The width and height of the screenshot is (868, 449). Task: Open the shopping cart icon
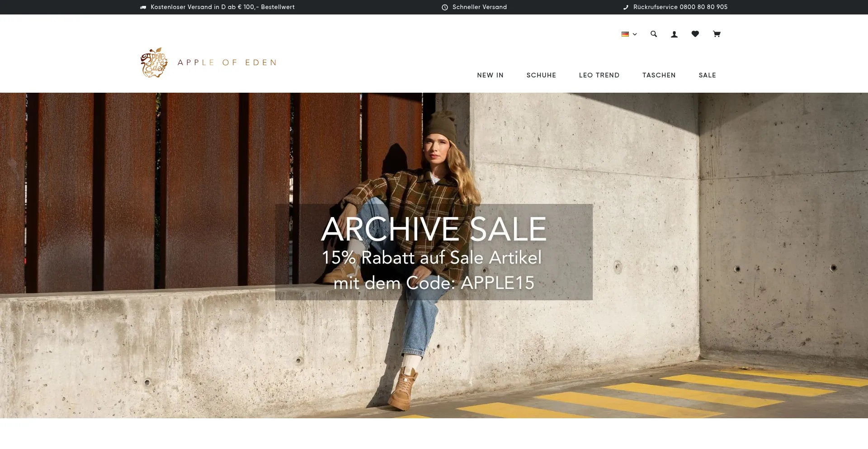click(x=717, y=34)
